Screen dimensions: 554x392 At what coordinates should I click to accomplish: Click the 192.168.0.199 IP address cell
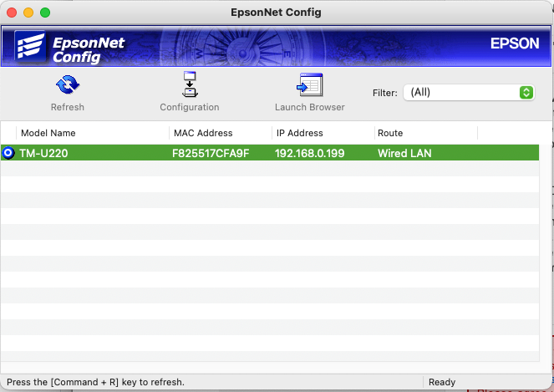coord(309,153)
